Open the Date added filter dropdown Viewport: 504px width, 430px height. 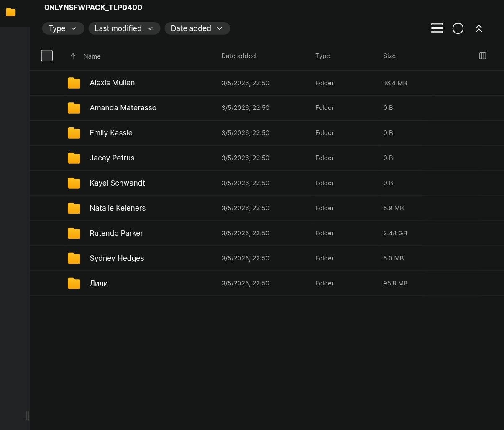pos(197,28)
